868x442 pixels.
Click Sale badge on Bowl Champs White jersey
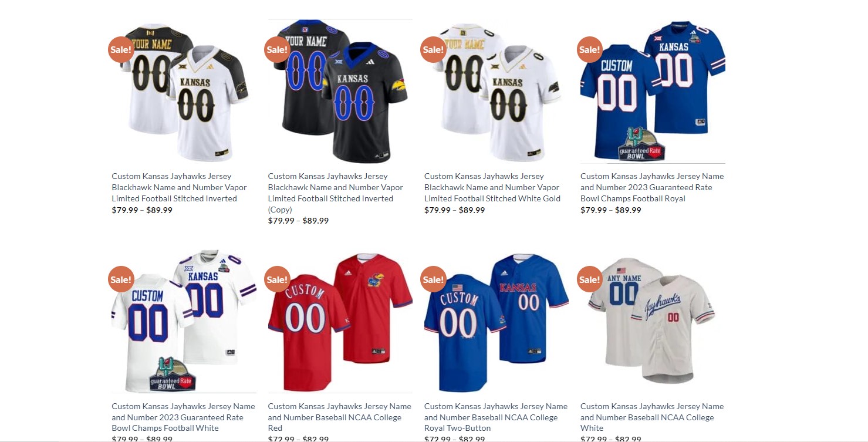coord(121,279)
